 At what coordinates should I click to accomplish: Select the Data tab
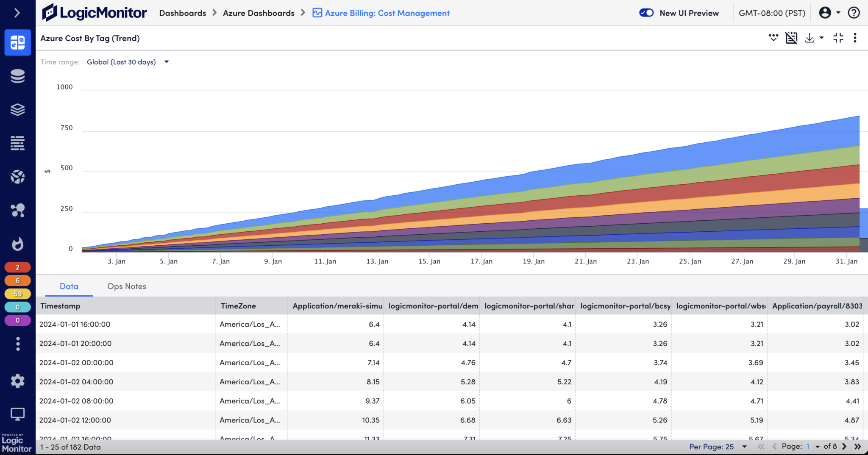tap(69, 286)
